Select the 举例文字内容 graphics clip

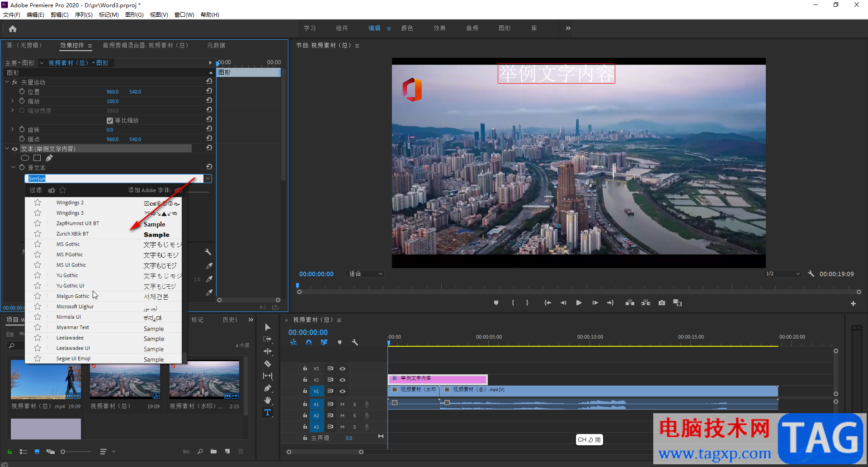point(437,379)
